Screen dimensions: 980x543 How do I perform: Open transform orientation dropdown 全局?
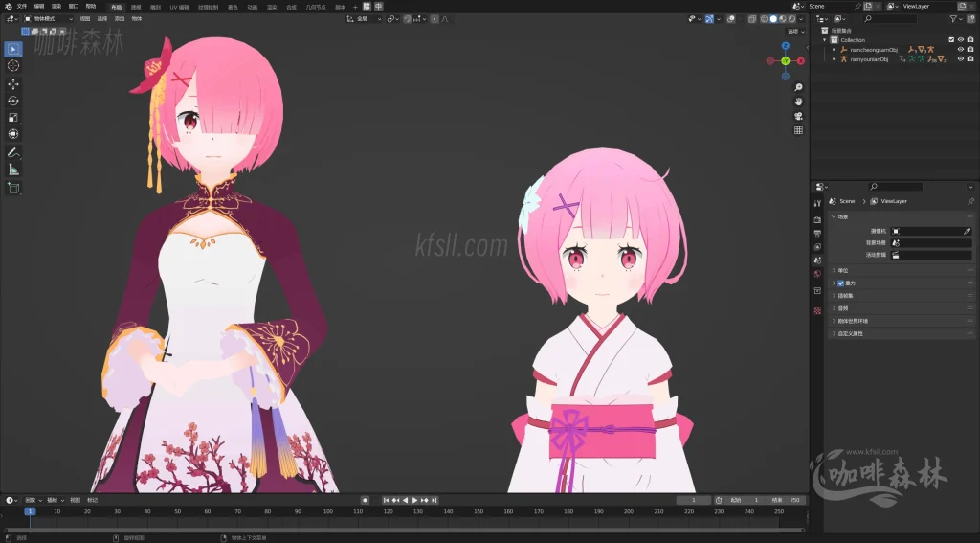click(365, 19)
